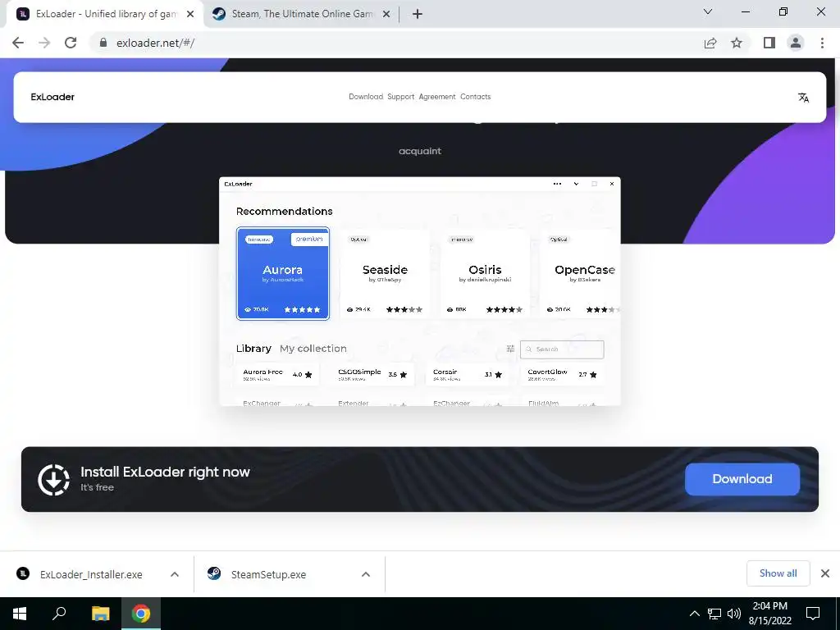This screenshot has width=840, height=630.
Task: Expand SteamSetup.exe download options
Action: [366, 574]
